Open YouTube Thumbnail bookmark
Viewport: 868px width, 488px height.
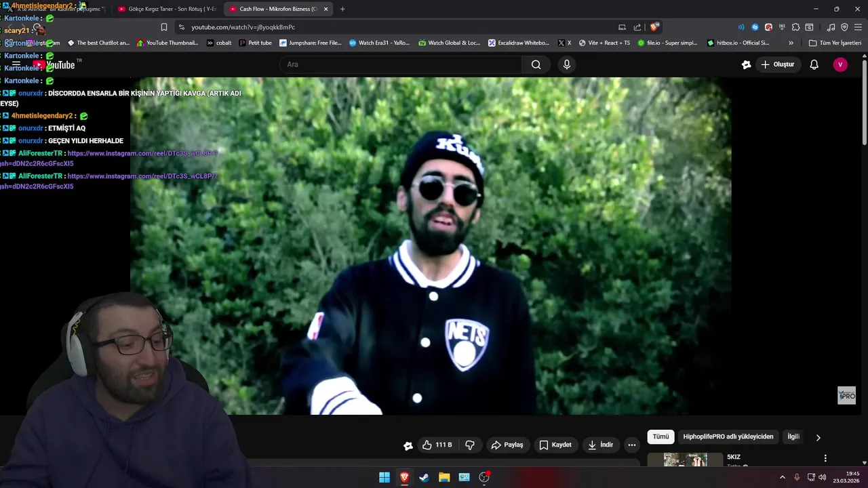coord(167,43)
